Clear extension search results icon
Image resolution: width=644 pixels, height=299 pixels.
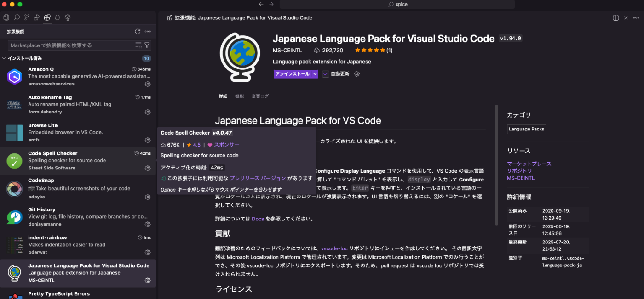(x=138, y=45)
